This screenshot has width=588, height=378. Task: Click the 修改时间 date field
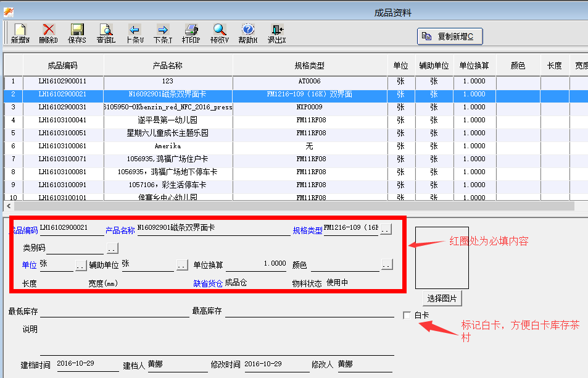[277, 364]
